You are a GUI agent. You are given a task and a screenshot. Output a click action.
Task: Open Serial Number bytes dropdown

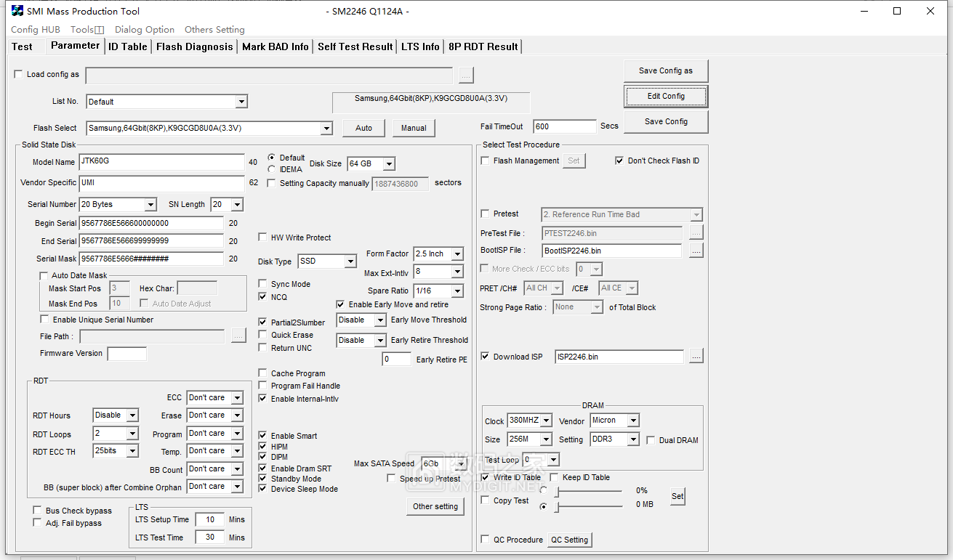(x=150, y=205)
